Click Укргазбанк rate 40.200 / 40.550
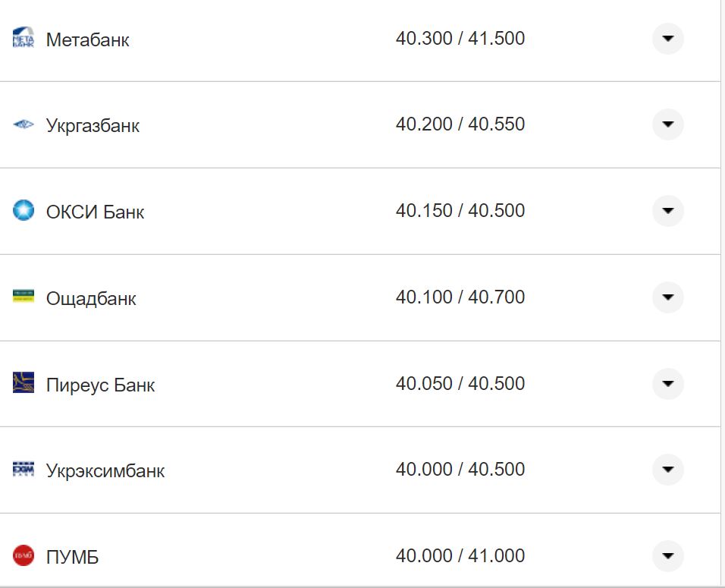Viewport: 725px width, 588px height. pos(460,124)
